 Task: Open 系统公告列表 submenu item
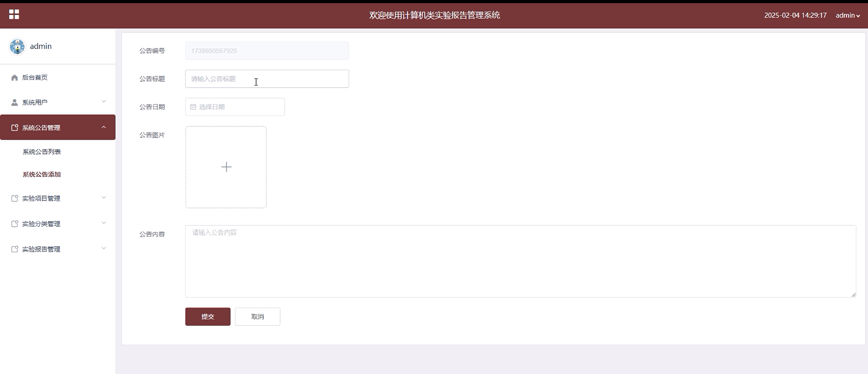[x=42, y=152]
